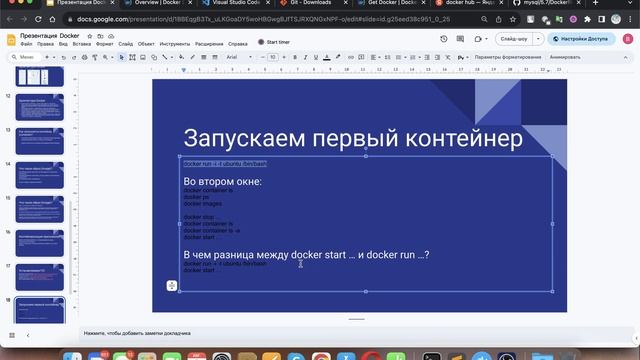Image resolution: width=640 pixels, height=360 pixels.
Task: Open the Text color picker
Action: [x=327, y=58]
